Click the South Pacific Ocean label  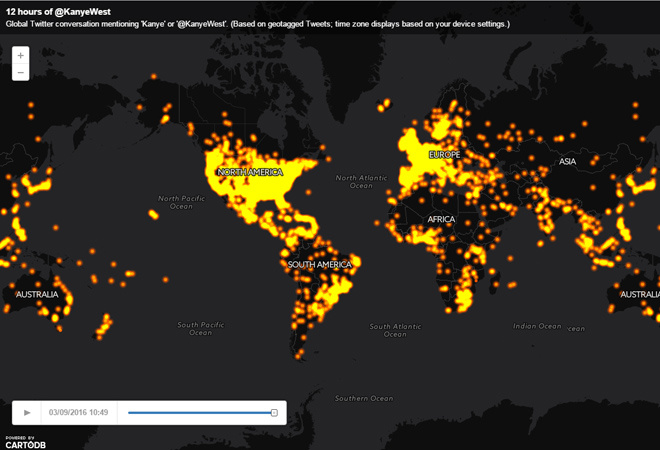point(201,328)
